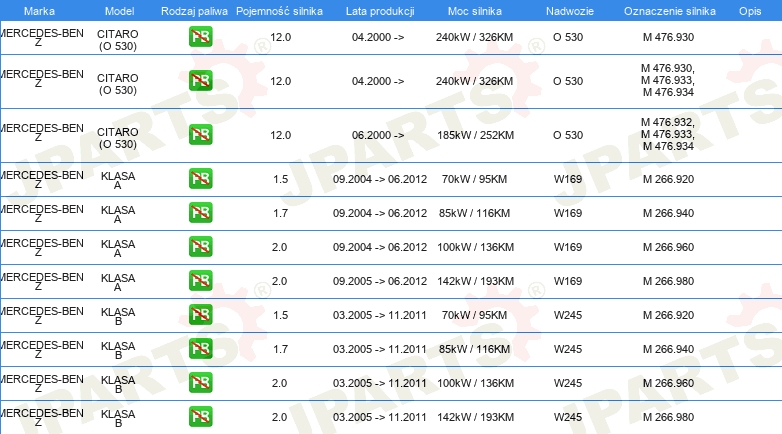Select M 266.920 in the W245 row

click(668, 315)
